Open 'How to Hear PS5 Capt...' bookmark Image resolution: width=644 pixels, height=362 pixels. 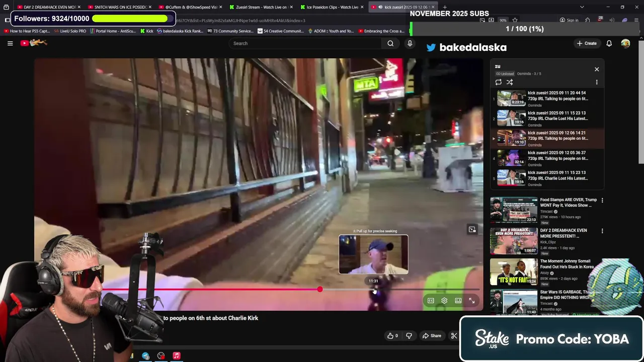pyautogui.click(x=27, y=31)
